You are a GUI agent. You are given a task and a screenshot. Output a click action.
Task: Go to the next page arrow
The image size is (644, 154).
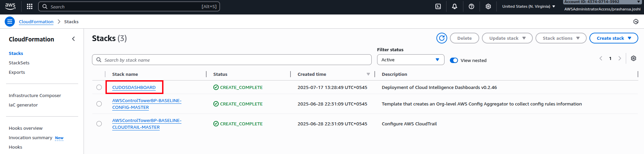pos(619,58)
